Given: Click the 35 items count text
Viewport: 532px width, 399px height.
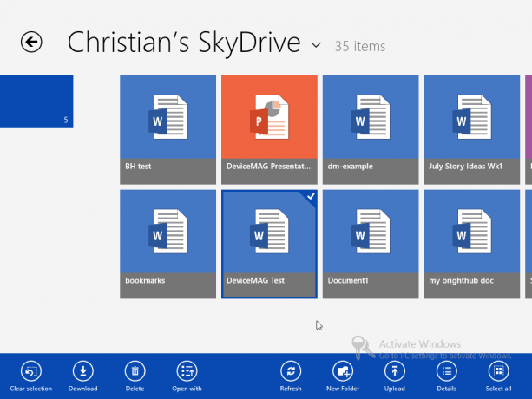Looking at the screenshot, I should 360,46.
